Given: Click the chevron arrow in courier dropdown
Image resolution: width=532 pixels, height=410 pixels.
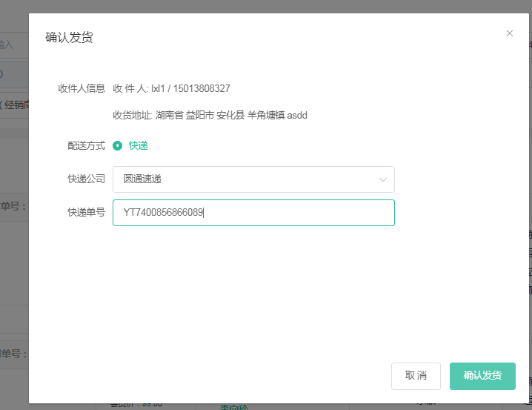Looking at the screenshot, I should 383,179.
